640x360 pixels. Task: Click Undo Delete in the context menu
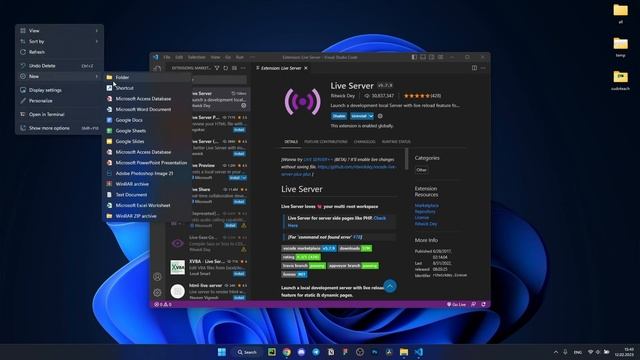[x=59, y=66]
